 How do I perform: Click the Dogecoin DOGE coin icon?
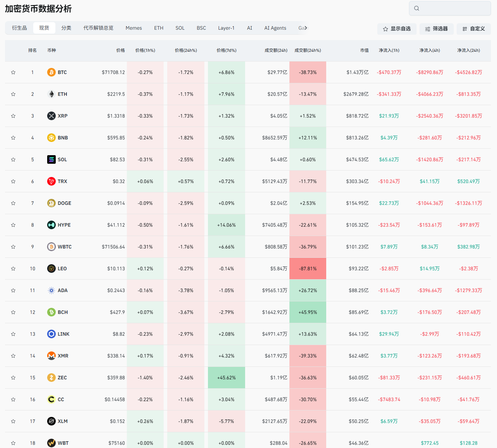pos(51,203)
